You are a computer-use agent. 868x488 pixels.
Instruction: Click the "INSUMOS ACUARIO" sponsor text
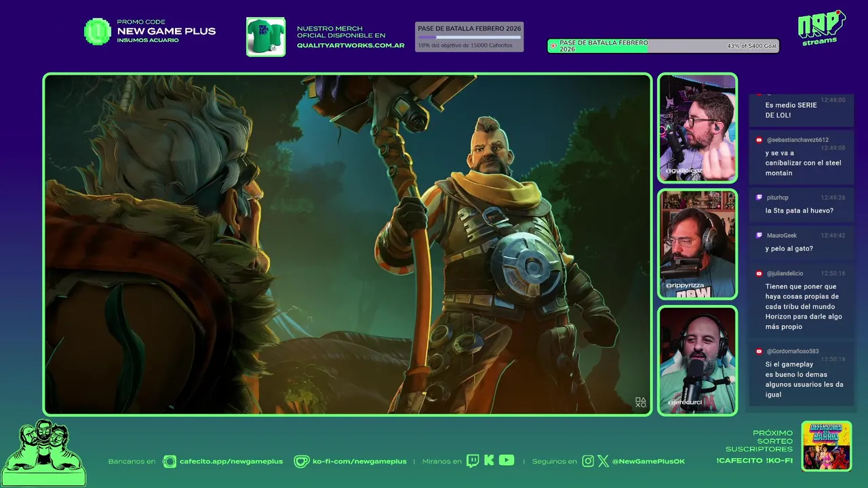(x=148, y=40)
